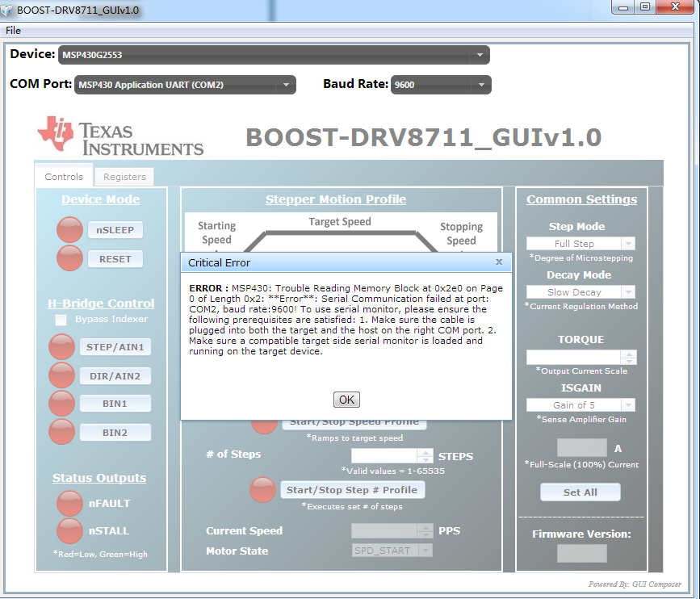Screen dimensions: 700x599
Task: Open the Device dropdown MSP430G2553
Action: click(275, 55)
